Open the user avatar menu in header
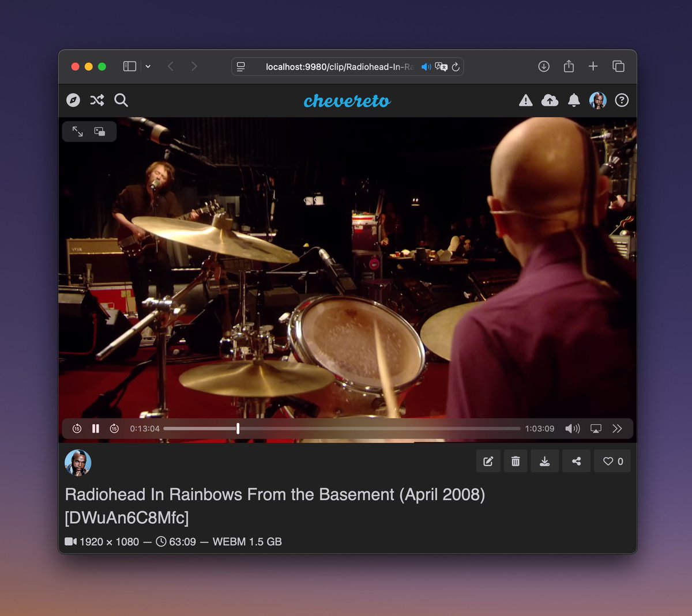The image size is (692, 616). tap(598, 100)
